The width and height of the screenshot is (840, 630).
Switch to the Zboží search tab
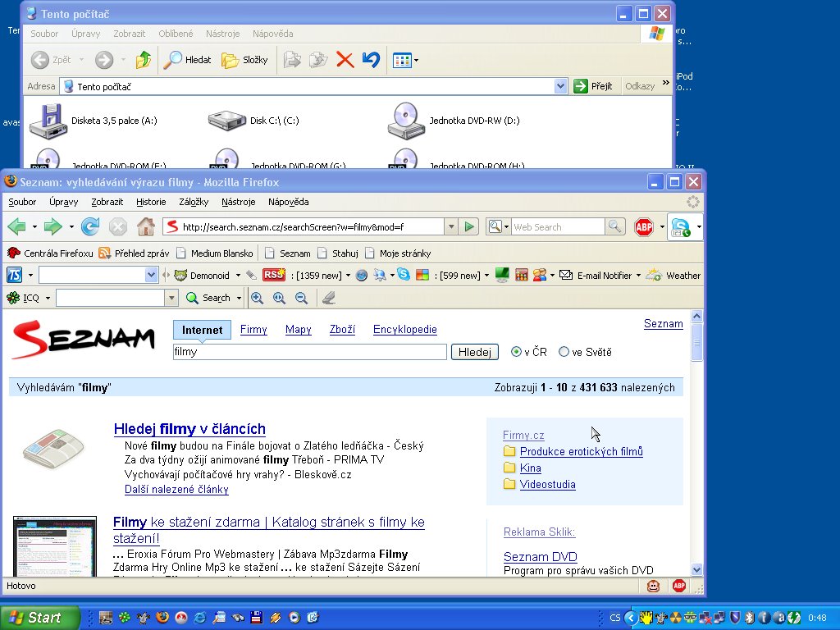[x=342, y=330]
